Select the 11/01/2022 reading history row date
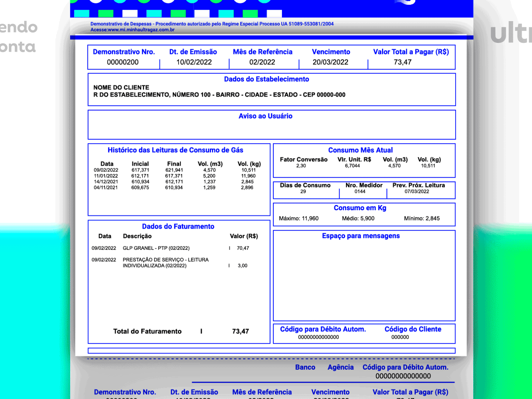Viewport: 532px width, 399px height. click(x=106, y=176)
